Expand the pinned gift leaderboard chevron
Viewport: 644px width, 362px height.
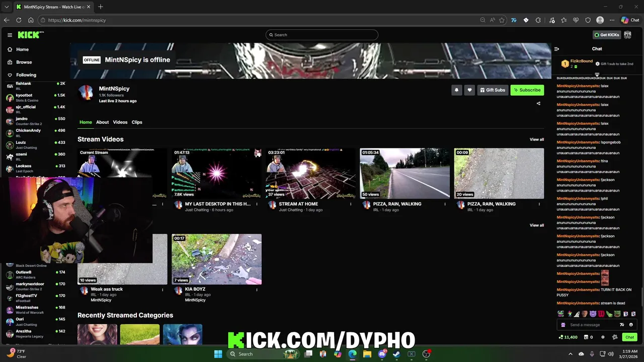[x=597, y=75]
